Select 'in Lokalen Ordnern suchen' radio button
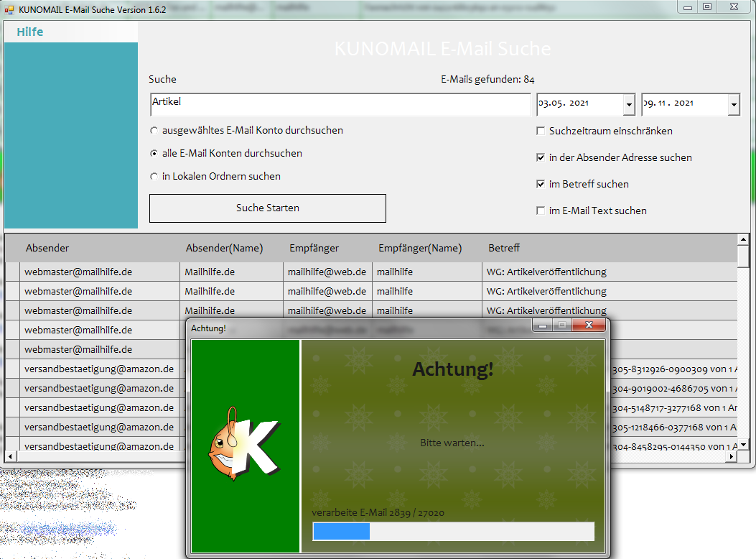 pos(154,177)
